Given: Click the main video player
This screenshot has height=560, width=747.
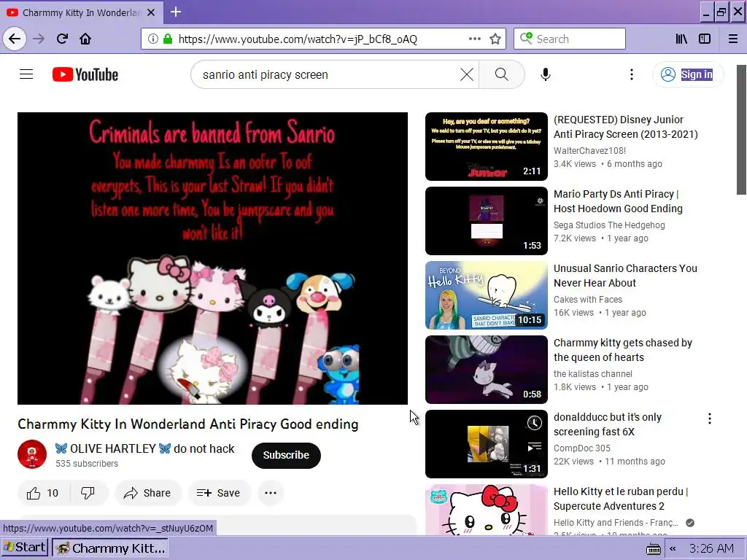Looking at the screenshot, I should click(212, 258).
